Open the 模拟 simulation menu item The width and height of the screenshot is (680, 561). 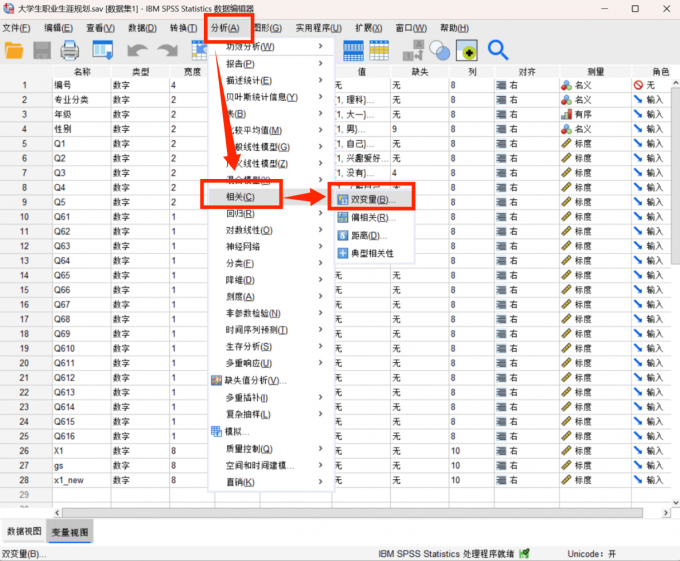coord(237,431)
